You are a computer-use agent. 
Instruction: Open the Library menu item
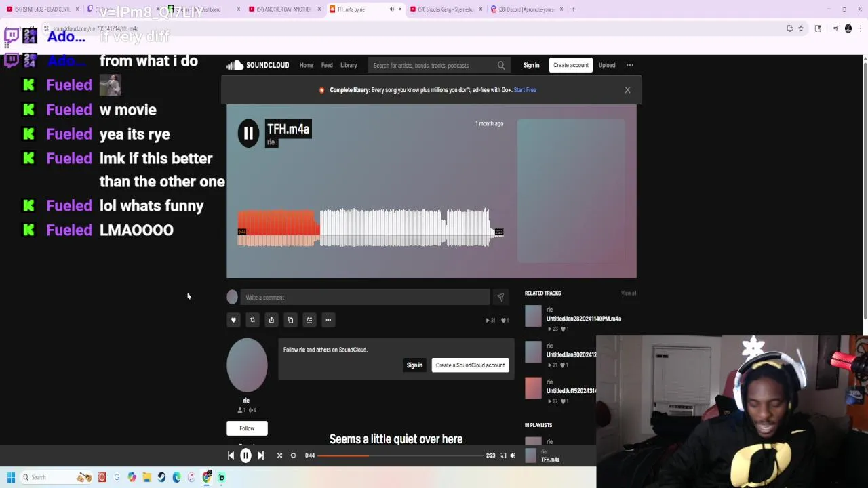(x=349, y=65)
